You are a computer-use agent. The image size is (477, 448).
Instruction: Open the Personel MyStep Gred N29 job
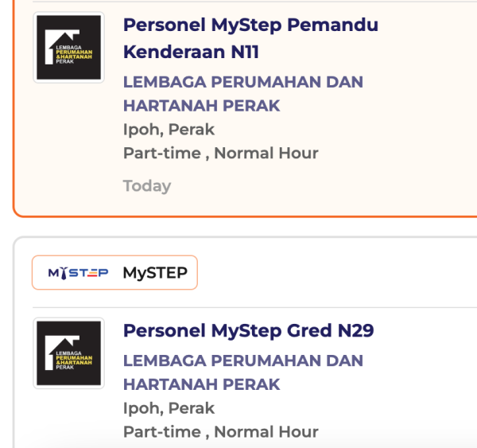pyautogui.click(x=248, y=330)
